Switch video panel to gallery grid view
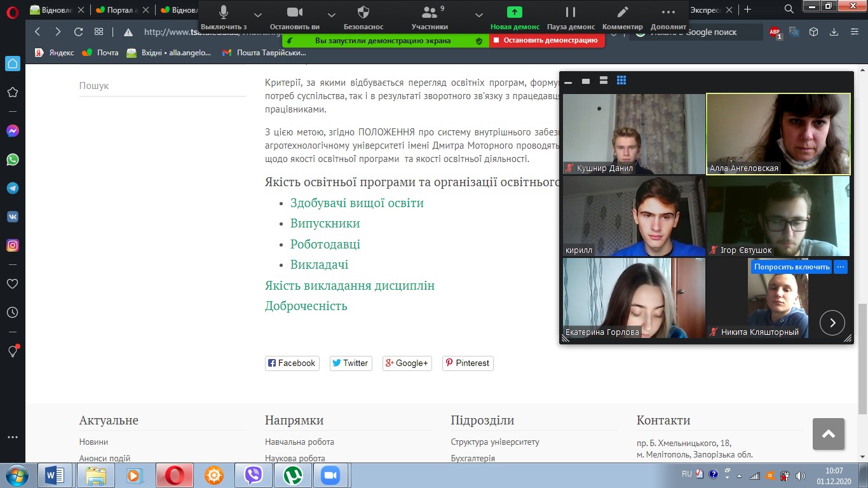 [621, 81]
